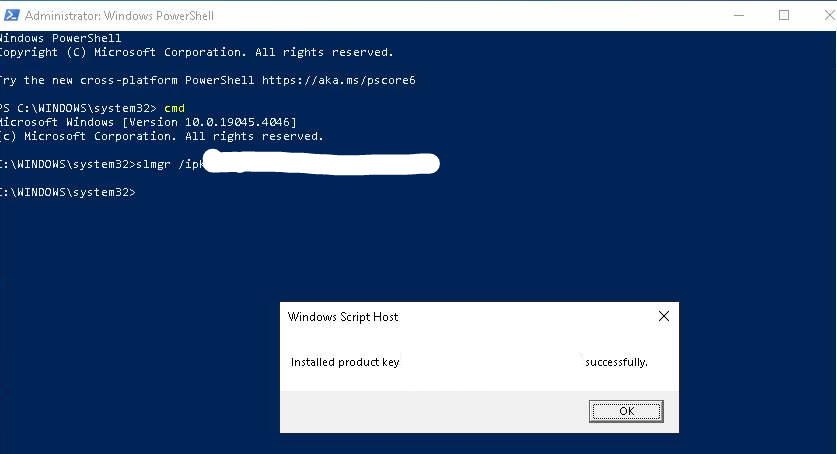Viewport: 837px width, 454px height.
Task: Click the "Windows Script Host" dialog title
Action: [x=343, y=317]
